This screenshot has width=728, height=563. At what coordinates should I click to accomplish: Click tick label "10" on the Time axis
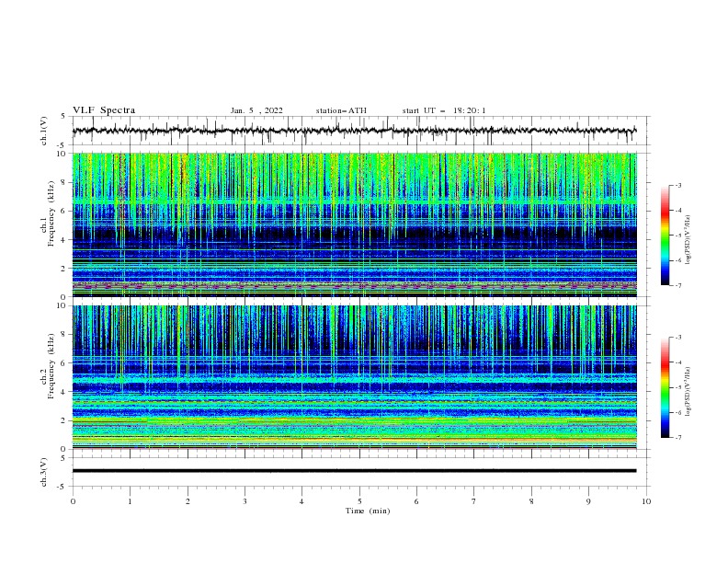[x=646, y=501]
